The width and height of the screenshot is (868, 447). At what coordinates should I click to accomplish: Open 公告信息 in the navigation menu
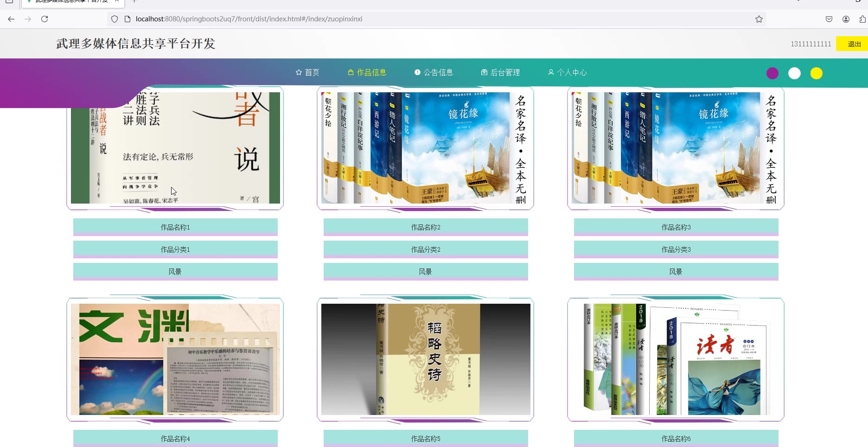coord(434,72)
